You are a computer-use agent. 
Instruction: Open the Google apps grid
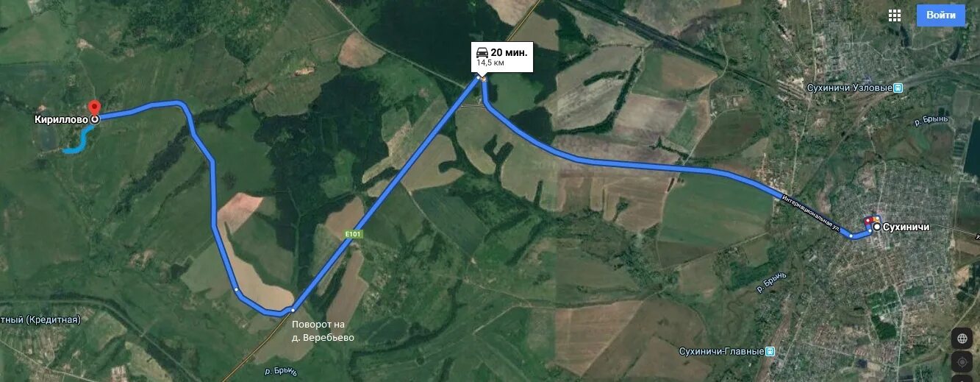tap(895, 15)
